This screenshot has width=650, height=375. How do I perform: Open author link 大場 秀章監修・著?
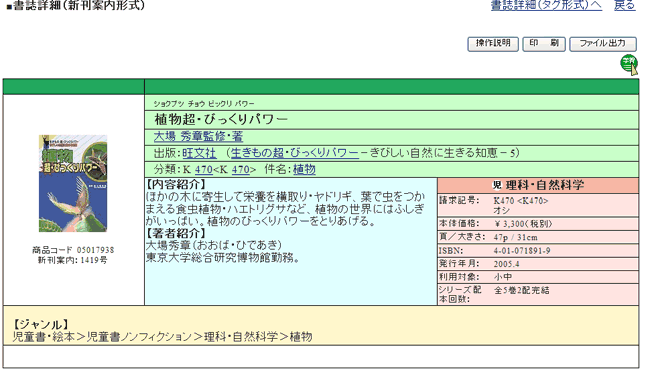point(198,136)
